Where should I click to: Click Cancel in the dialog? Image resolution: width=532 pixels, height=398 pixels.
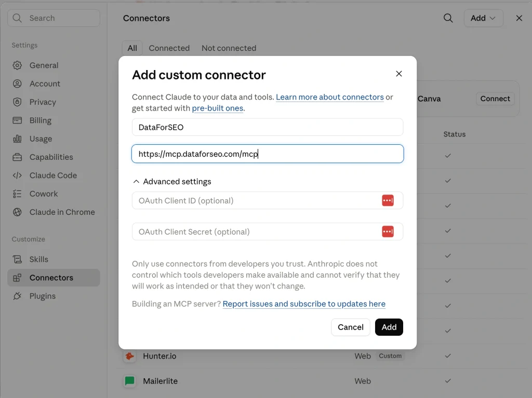(x=351, y=327)
